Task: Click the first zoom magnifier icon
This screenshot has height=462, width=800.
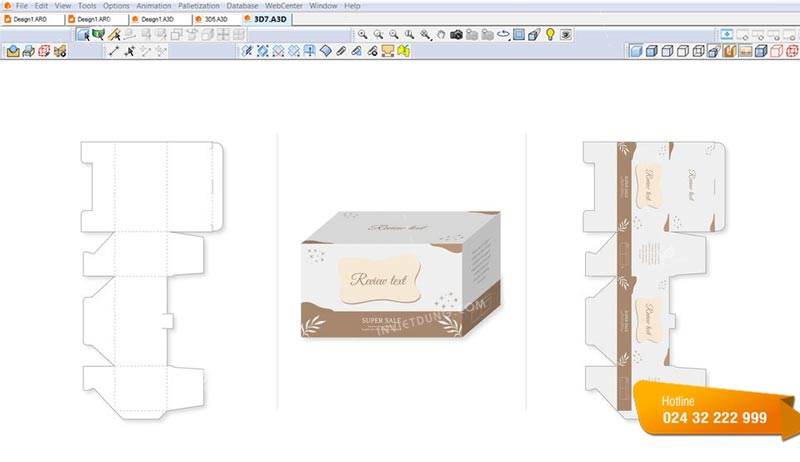Action: (362, 35)
